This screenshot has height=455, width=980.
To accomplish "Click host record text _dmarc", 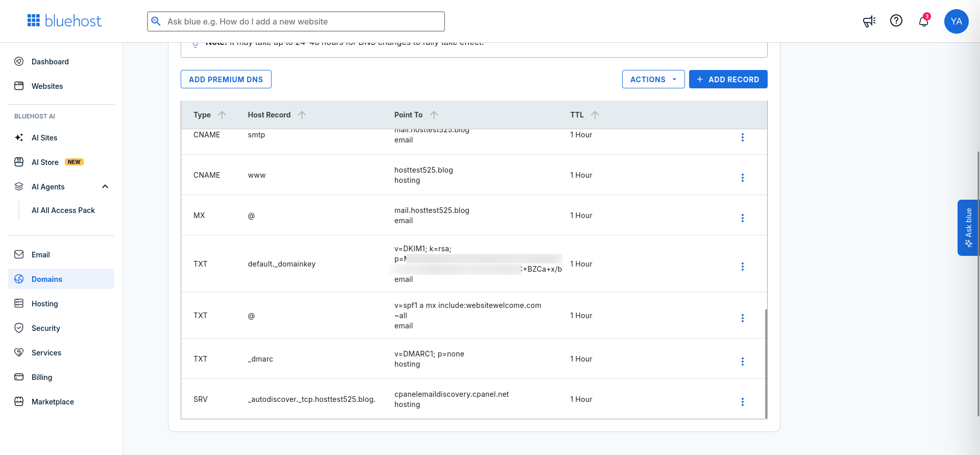I will tap(260, 359).
